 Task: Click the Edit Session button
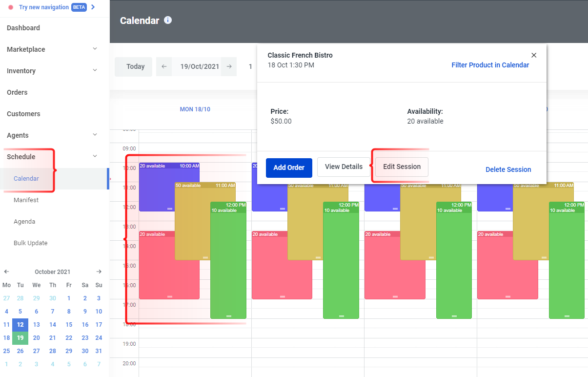(x=402, y=167)
